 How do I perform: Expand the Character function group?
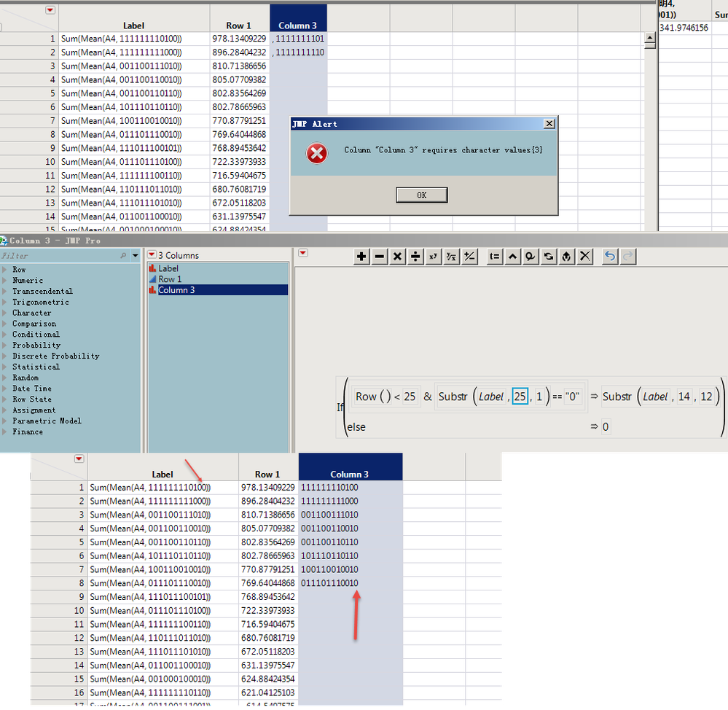(x=4, y=313)
